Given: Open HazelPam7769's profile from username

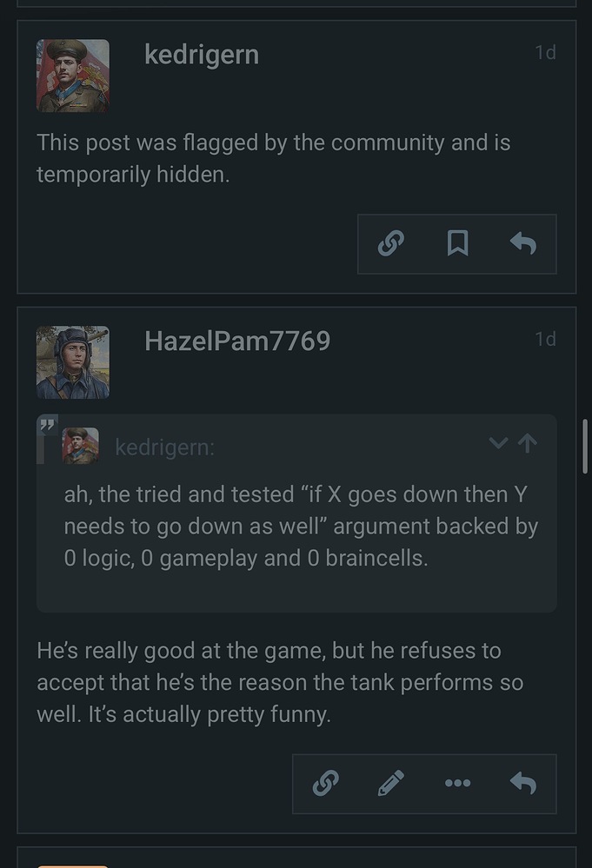Looking at the screenshot, I should (x=237, y=341).
